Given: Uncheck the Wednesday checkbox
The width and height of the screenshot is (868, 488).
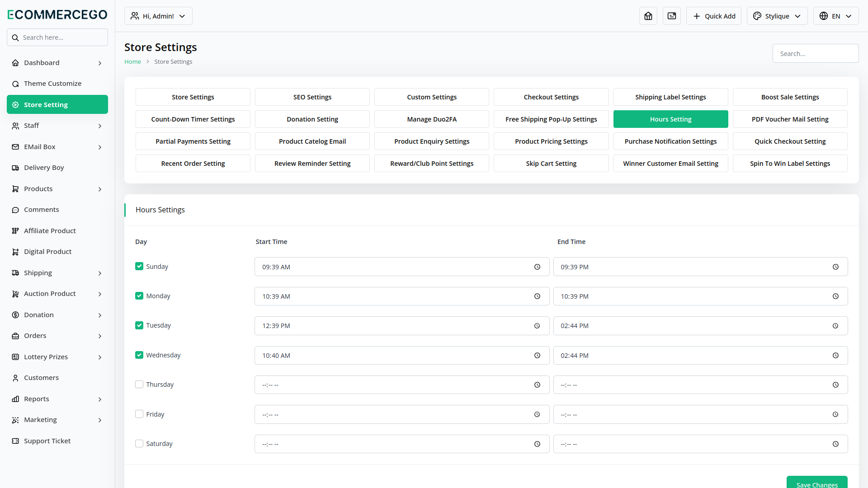Looking at the screenshot, I should click(139, 355).
